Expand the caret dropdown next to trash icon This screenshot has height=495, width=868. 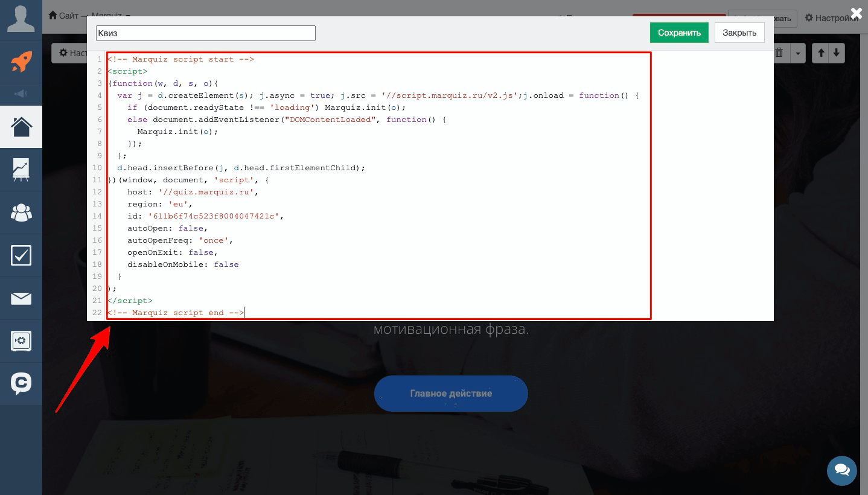point(798,53)
